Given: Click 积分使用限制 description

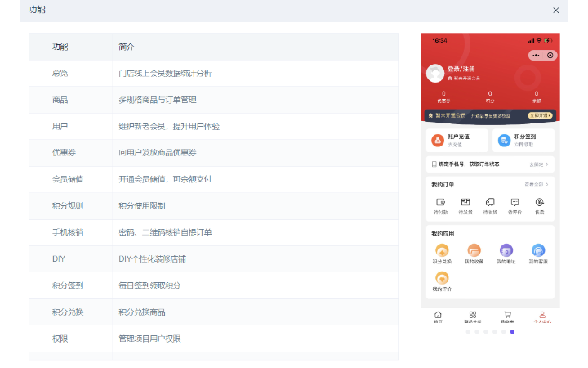Looking at the screenshot, I should point(142,206).
